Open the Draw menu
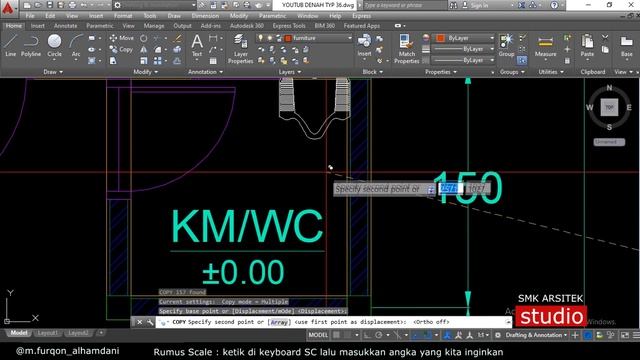The height and width of the screenshot is (360, 640). click(174, 16)
